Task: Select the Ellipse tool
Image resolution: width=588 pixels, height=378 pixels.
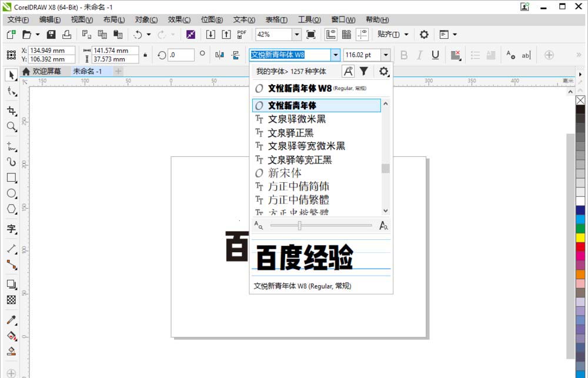Action: [11, 194]
